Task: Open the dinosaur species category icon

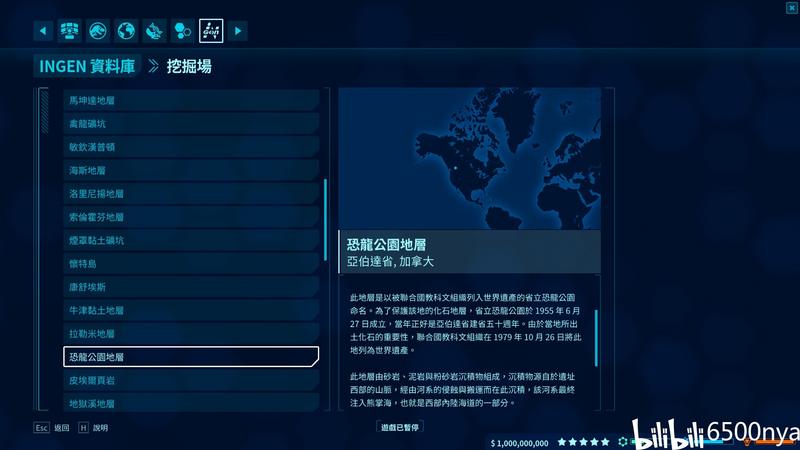Action: (154, 31)
